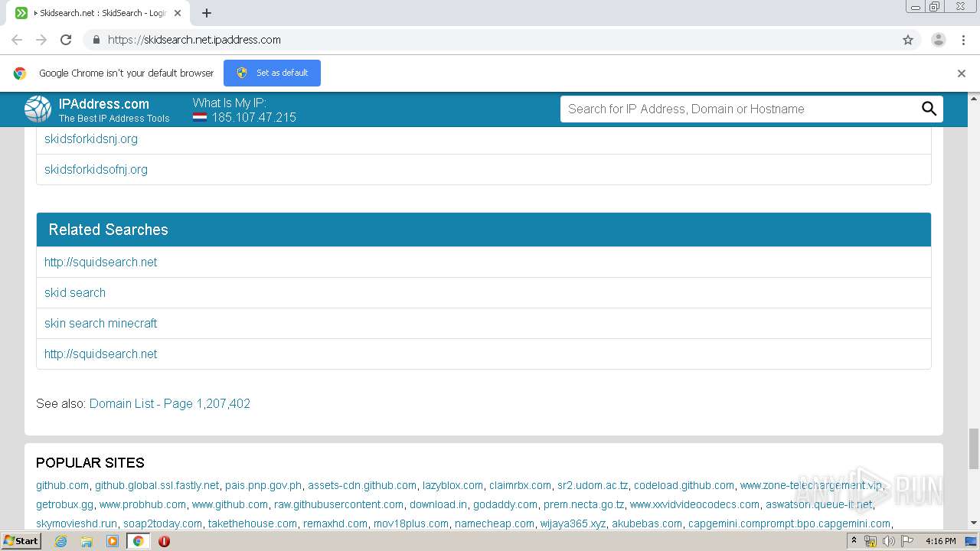Open 'skin search minecraft' related search
Screen dimensions: 980x551
click(100, 323)
